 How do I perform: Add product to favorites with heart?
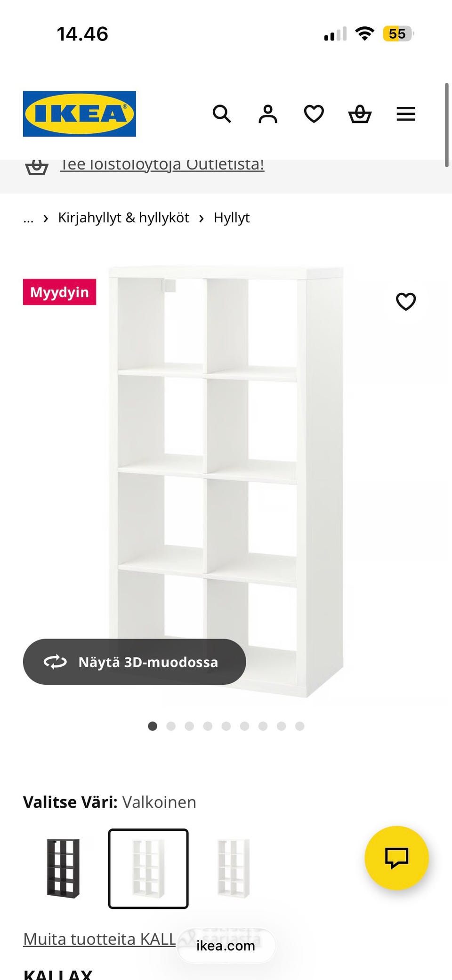[406, 301]
